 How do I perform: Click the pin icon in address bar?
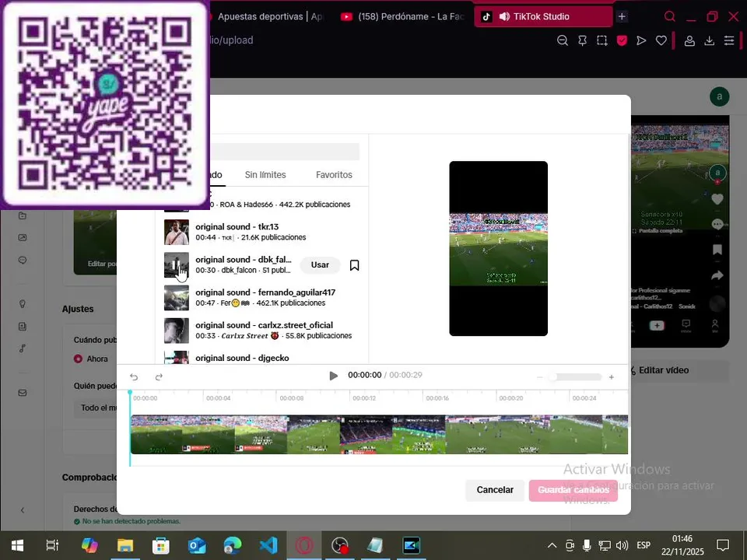(582, 41)
